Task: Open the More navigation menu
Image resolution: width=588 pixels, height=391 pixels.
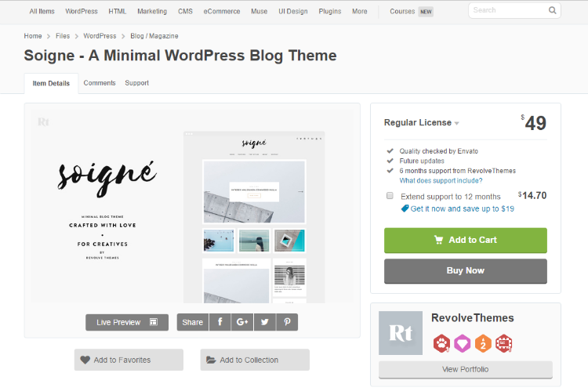Action: (x=359, y=11)
